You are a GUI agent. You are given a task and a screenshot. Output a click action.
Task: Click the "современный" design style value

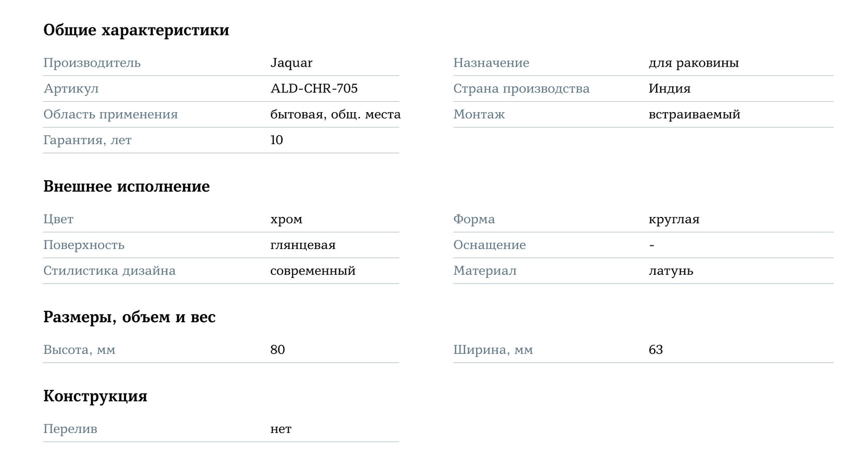(313, 271)
